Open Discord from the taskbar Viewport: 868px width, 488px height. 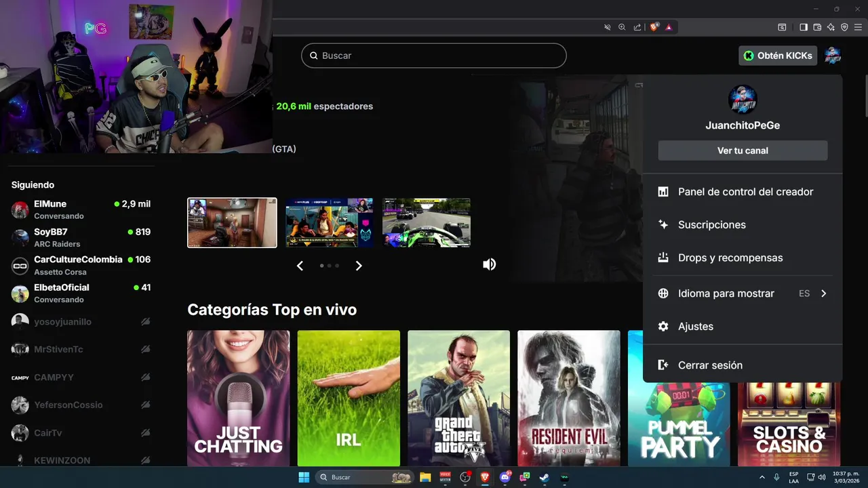[505, 477]
